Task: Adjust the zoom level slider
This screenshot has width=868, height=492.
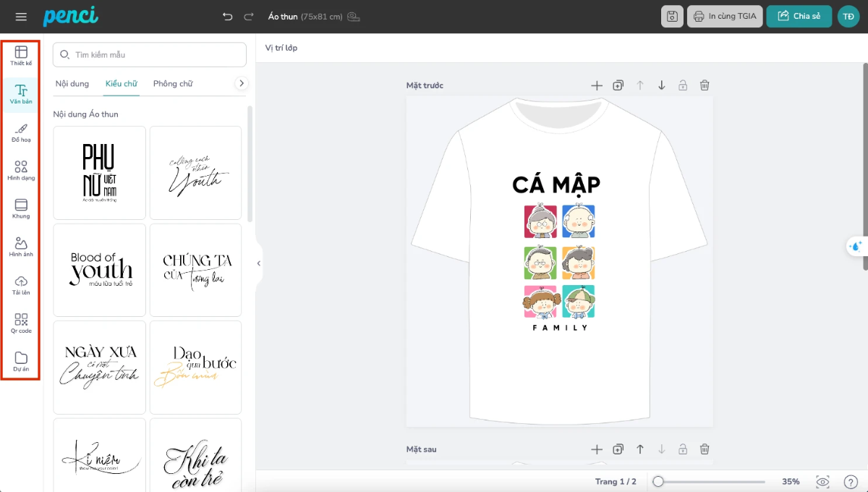Action: pyautogui.click(x=658, y=482)
